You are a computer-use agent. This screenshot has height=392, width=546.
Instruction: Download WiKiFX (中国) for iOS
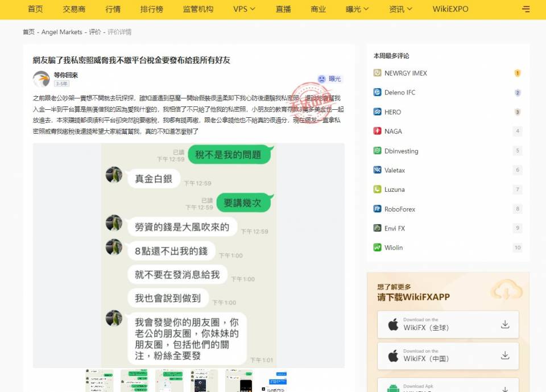click(x=448, y=356)
